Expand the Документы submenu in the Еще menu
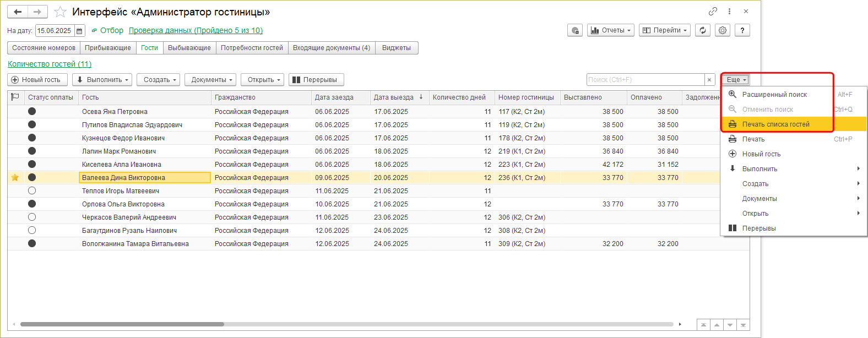 pos(793,199)
